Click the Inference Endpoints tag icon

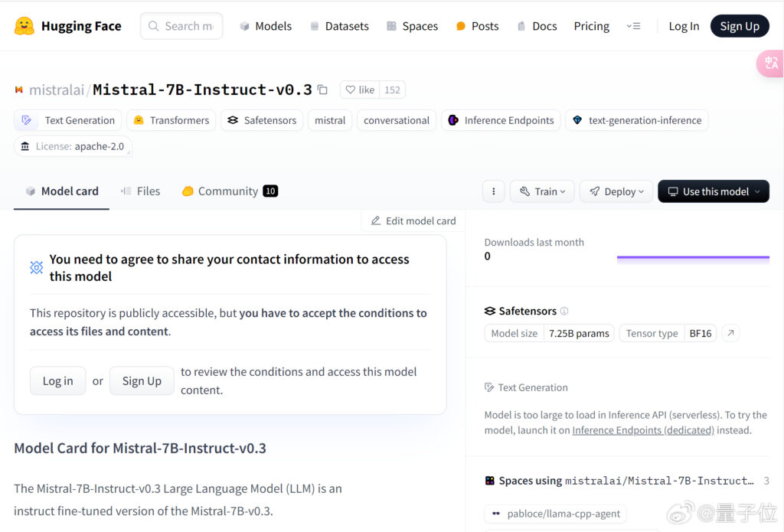click(x=453, y=120)
